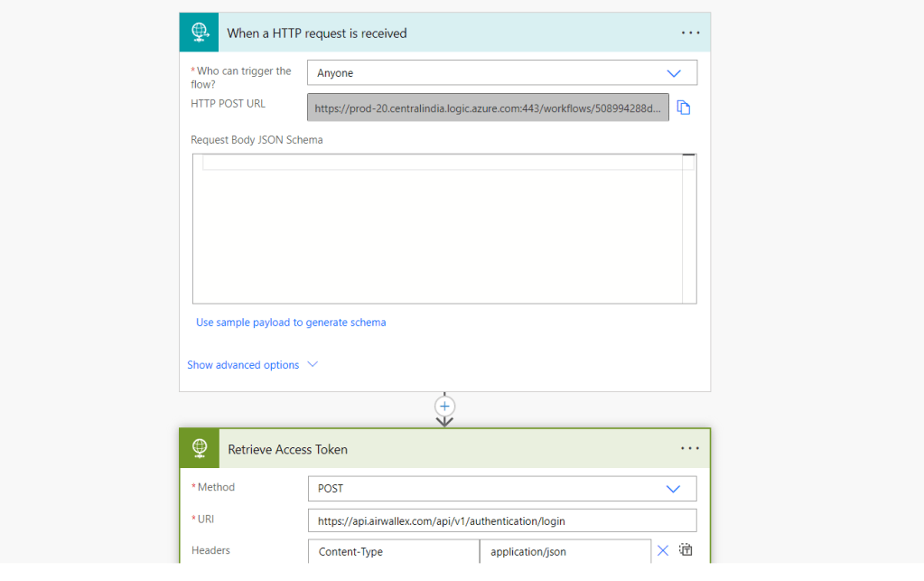The height and width of the screenshot is (581, 924).
Task: Click the URI field with the airwallex URL
Action: [x=501, y=521]
